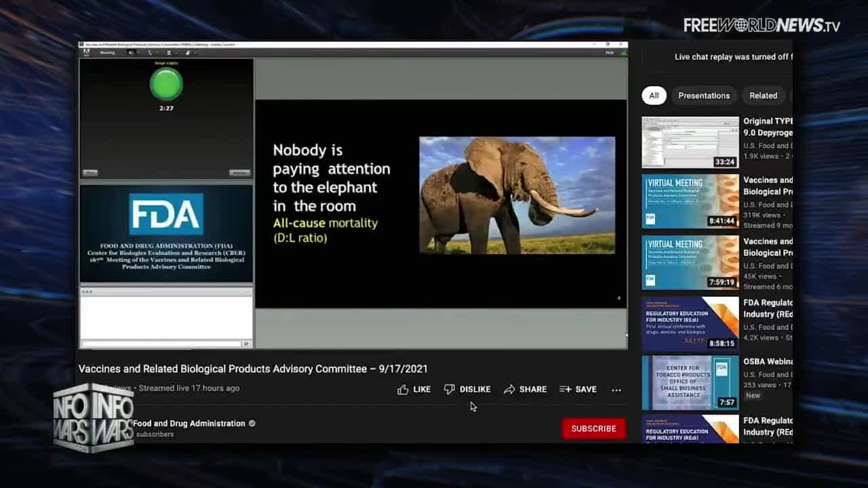This screenshot has height=488, width=868.
Task: Select the Related filter chip
Action: click(x=763, y=96)
